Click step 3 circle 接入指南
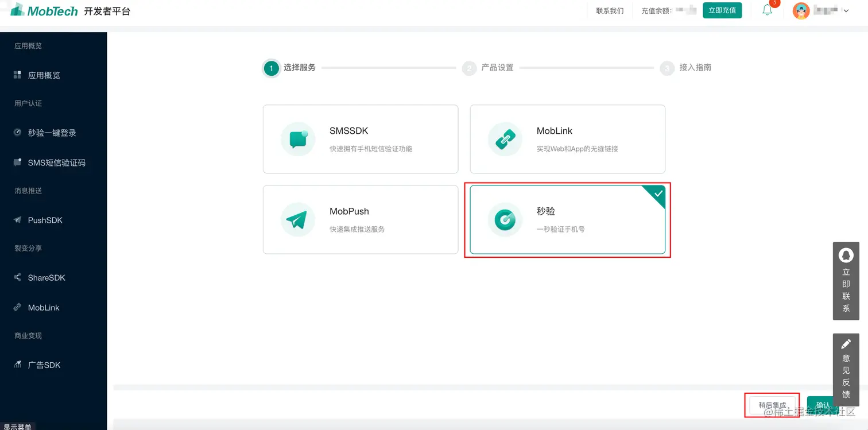Screen dimensions: 868x430 tap(666, 68)
